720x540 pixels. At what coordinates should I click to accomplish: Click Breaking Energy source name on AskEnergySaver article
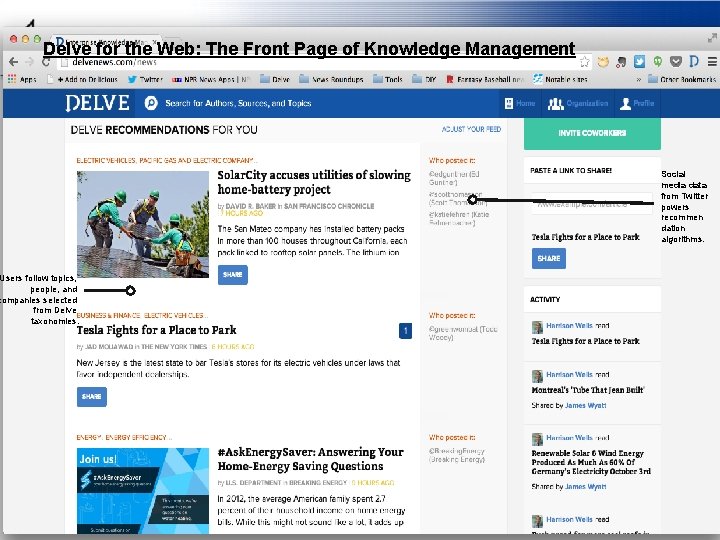tap(318, 483)
